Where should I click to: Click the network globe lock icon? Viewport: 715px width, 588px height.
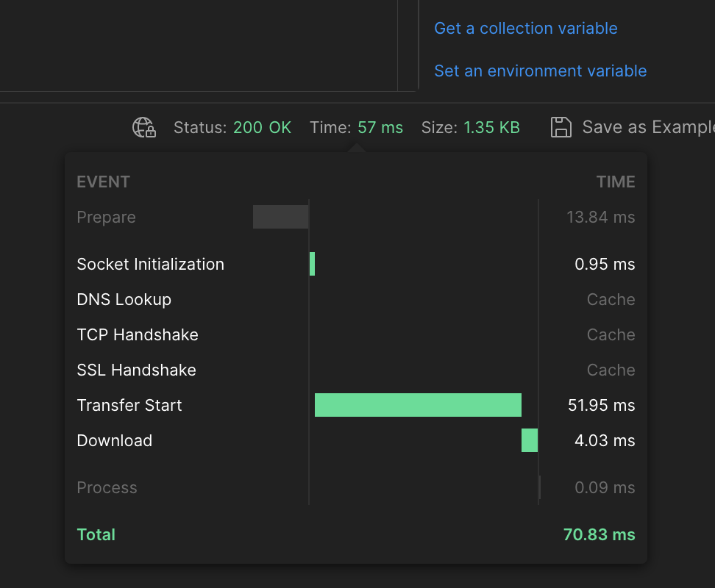144,128
